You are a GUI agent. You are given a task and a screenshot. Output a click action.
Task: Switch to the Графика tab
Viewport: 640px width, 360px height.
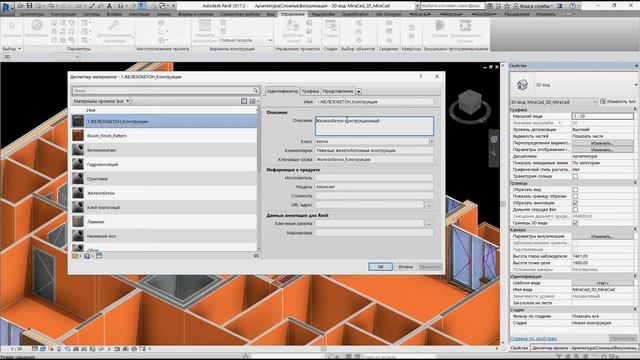pyautogui.click(x=310, y=91)
